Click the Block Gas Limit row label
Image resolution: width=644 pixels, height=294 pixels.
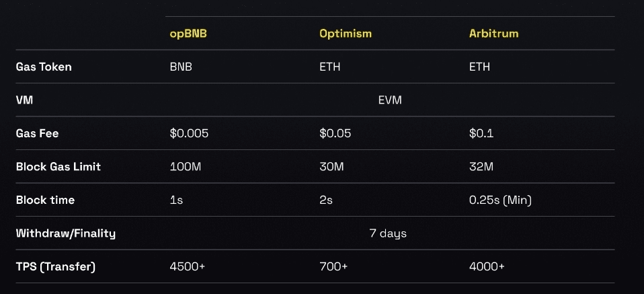click(58, 166)
